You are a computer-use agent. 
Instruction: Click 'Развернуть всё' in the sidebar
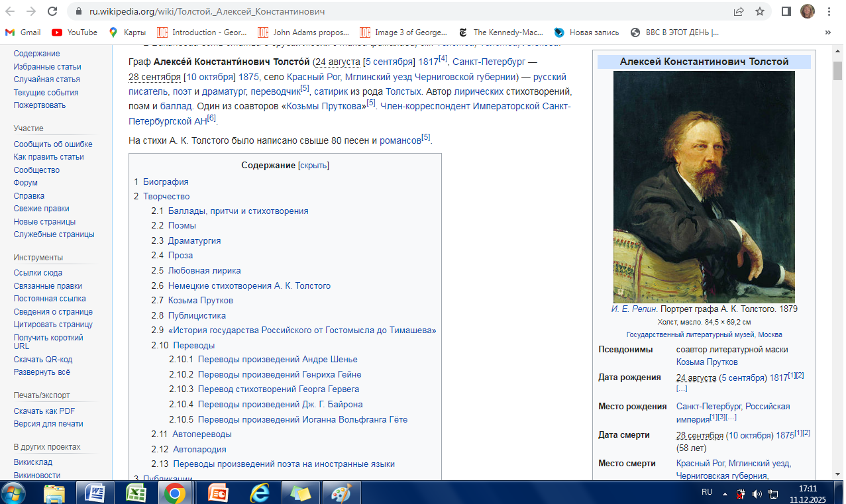[x=42, y=372]
